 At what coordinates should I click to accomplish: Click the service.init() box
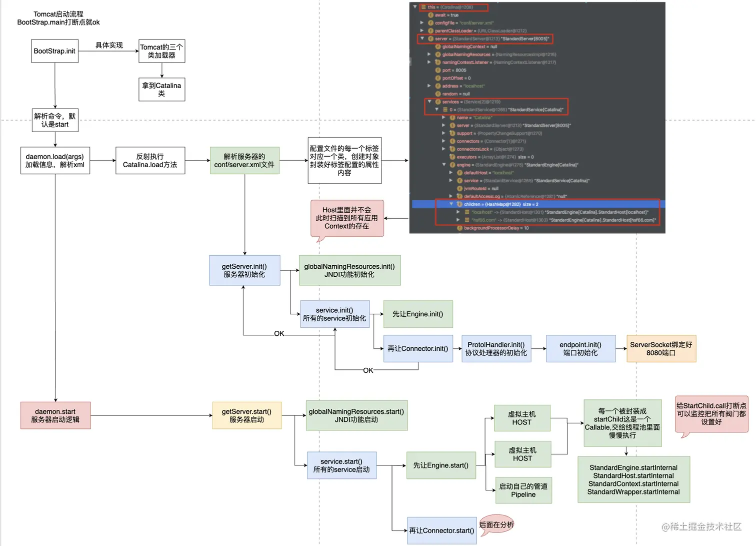click(334, 314)
